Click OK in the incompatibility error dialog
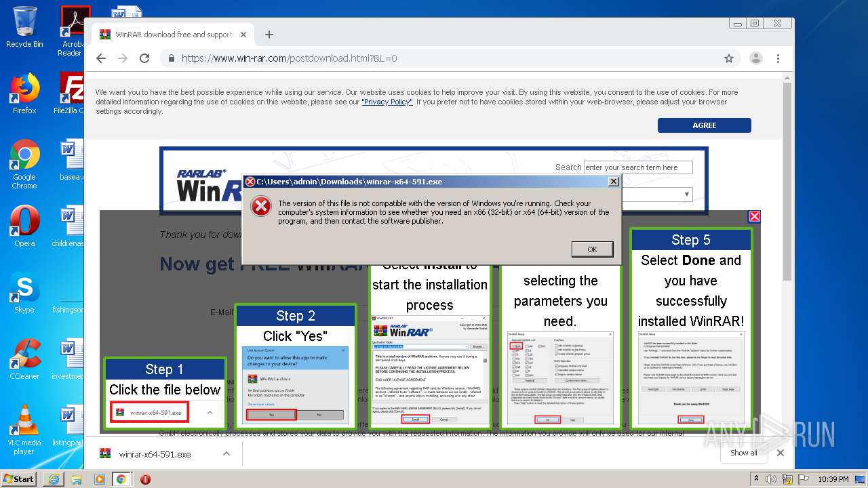The width and height of the screenshot is (868, 488). (592, 249)
